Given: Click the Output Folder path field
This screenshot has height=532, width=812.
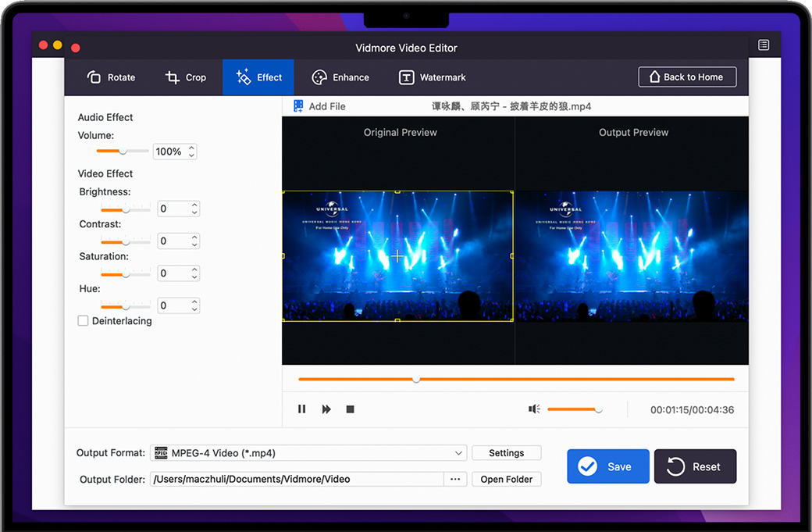Looking at the screenshot, I should click(x=297, y=479).
